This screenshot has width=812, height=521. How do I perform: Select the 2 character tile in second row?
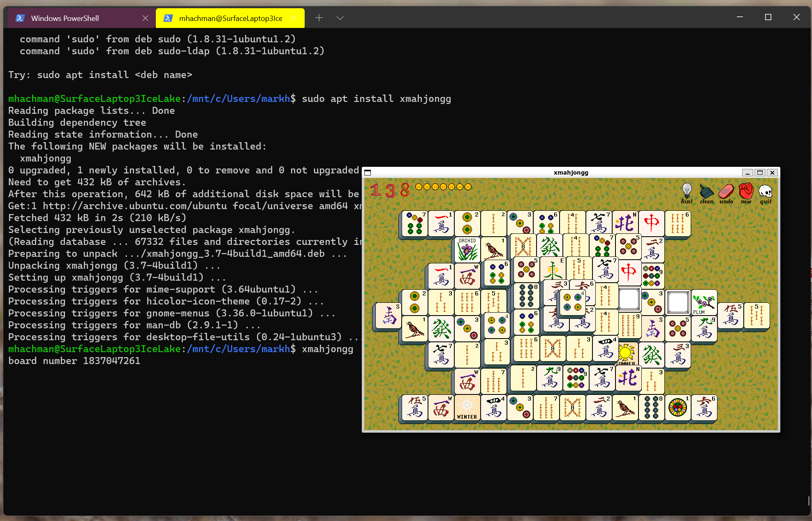[x=652, y=249]
